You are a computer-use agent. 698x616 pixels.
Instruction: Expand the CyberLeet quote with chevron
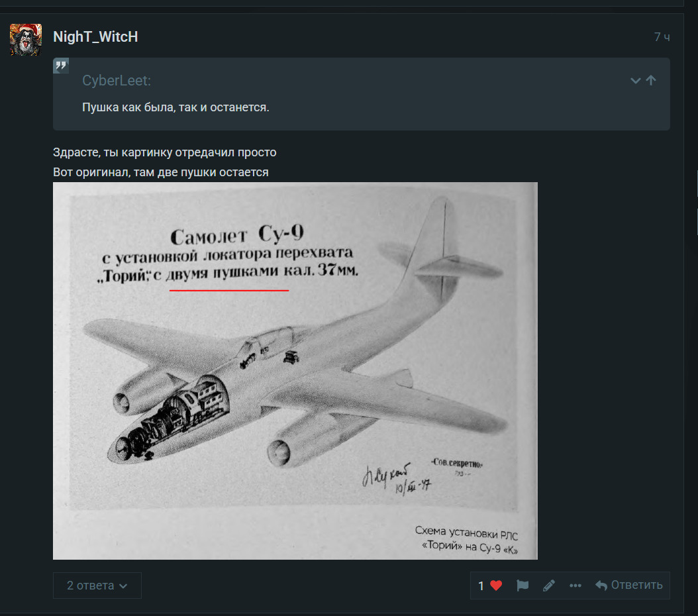point(635,81)
